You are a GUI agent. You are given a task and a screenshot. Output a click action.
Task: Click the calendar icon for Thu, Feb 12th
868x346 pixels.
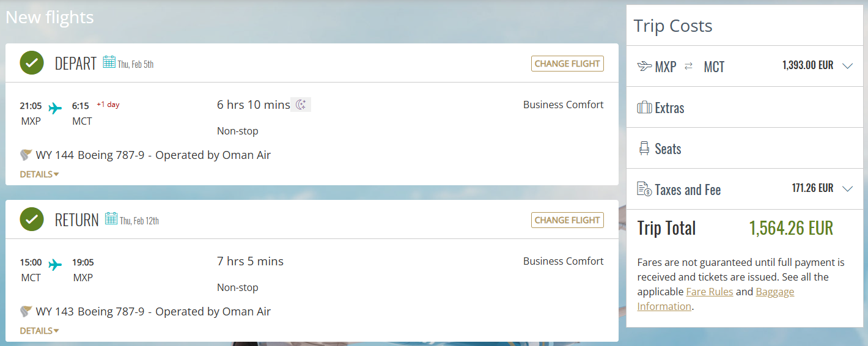coord(111,218)
